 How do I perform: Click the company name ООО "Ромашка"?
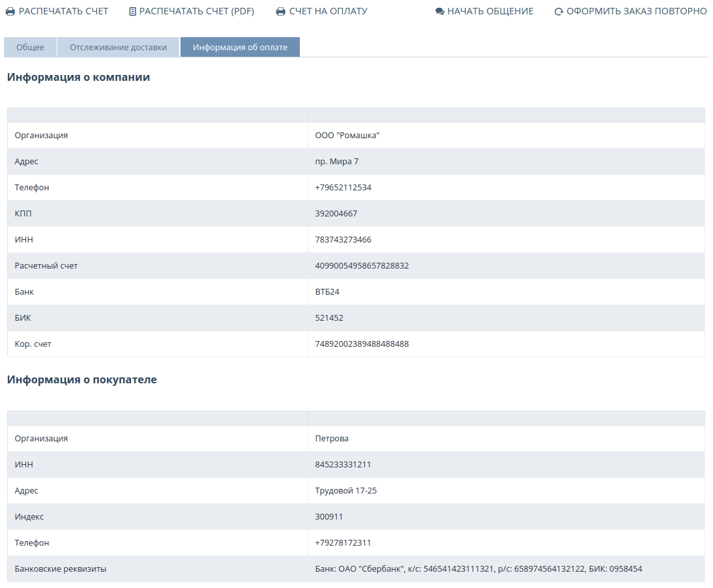coord(347,136)
